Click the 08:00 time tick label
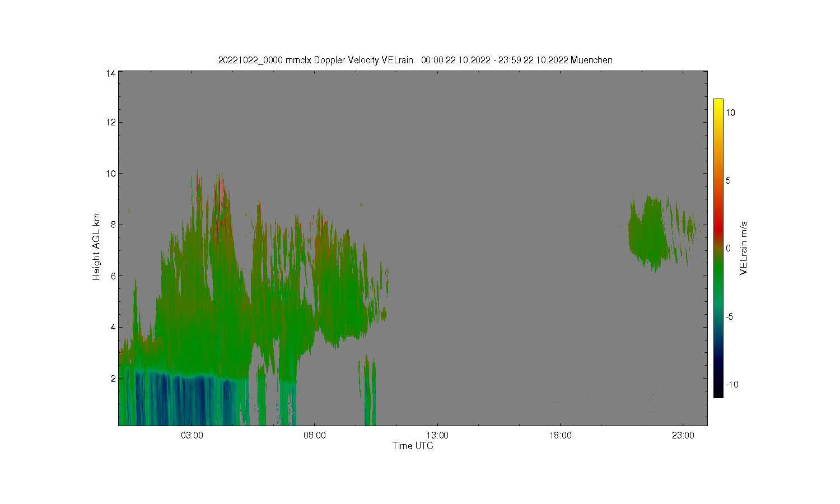840x504 pixels. (x=315, y=435)
